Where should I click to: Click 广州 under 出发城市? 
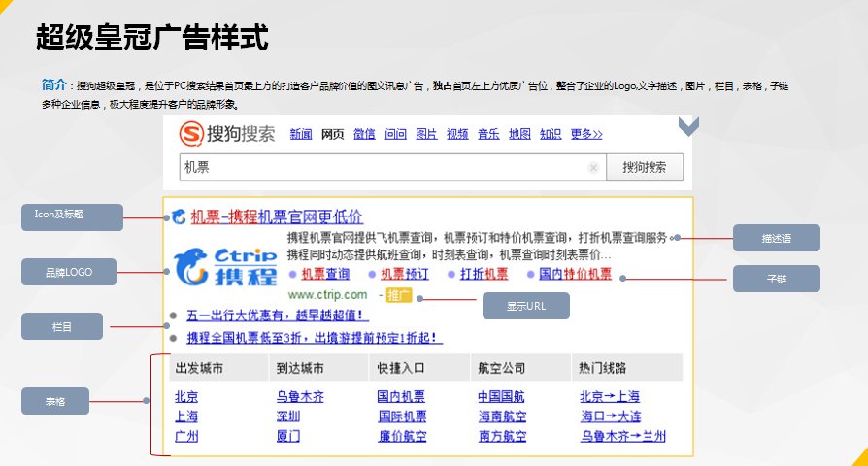(186, 436)
